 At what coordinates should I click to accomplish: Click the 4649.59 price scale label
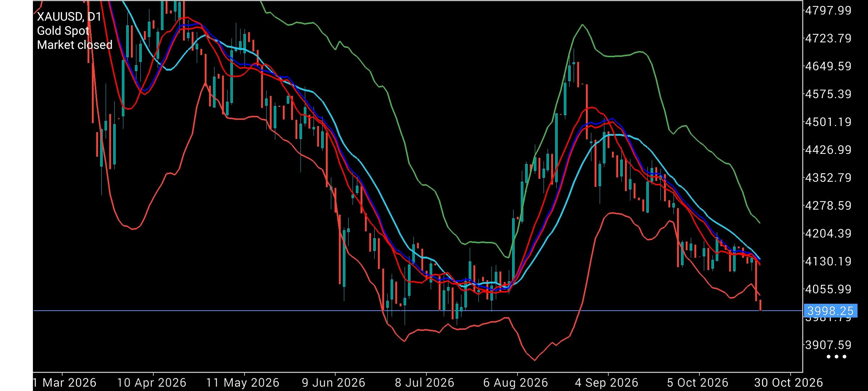click(828, 66)
